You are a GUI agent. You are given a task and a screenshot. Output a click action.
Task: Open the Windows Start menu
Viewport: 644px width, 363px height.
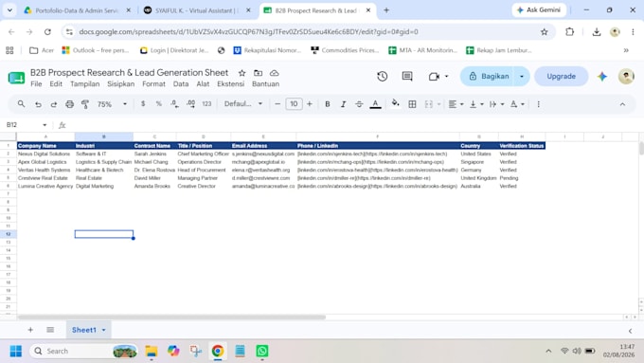tap(16, 351)
